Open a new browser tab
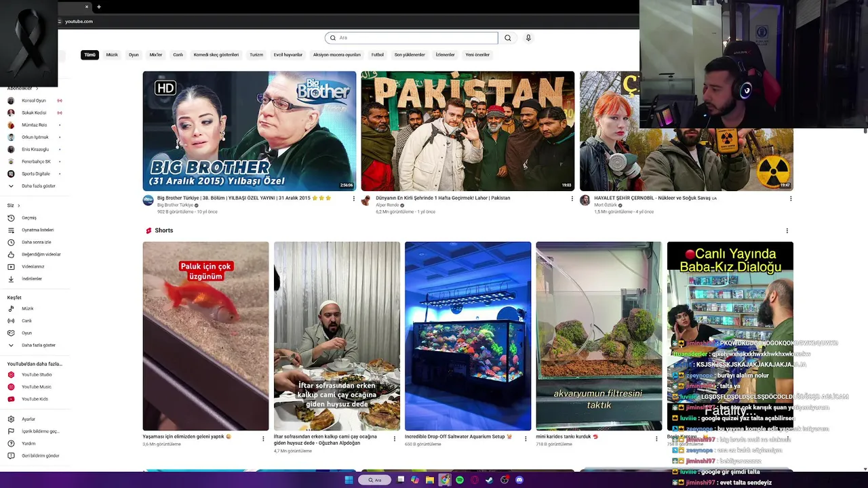This screenshot has height=488, width=868. click(x=98, y=7)
